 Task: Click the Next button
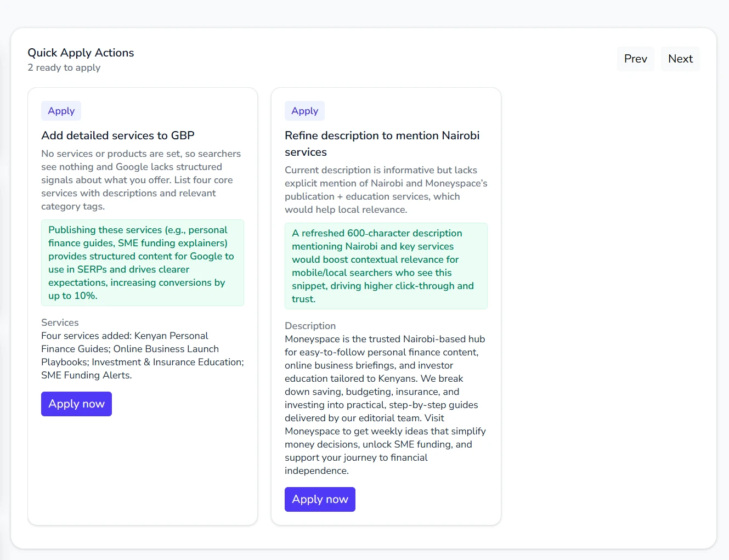tap(680, 59)
